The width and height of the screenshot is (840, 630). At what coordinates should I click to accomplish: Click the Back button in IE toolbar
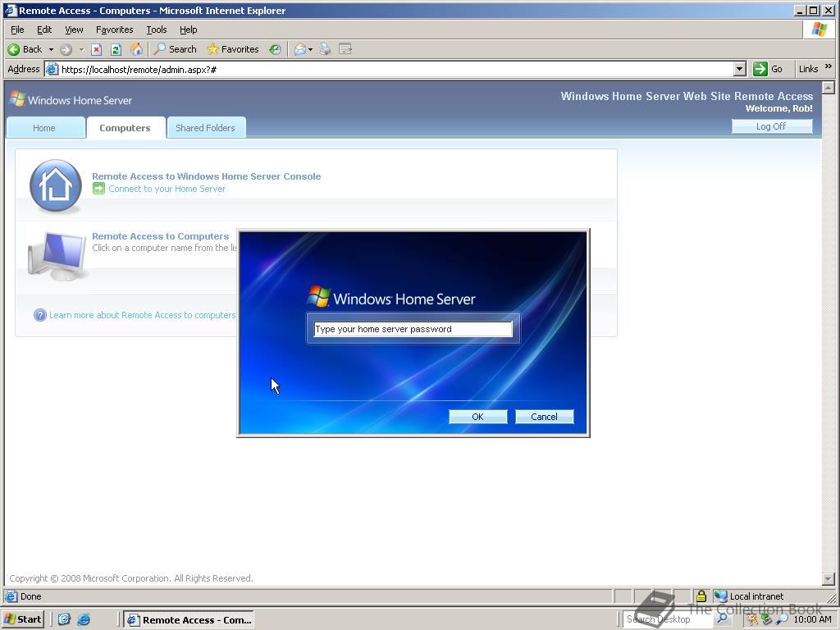point(25,49)
